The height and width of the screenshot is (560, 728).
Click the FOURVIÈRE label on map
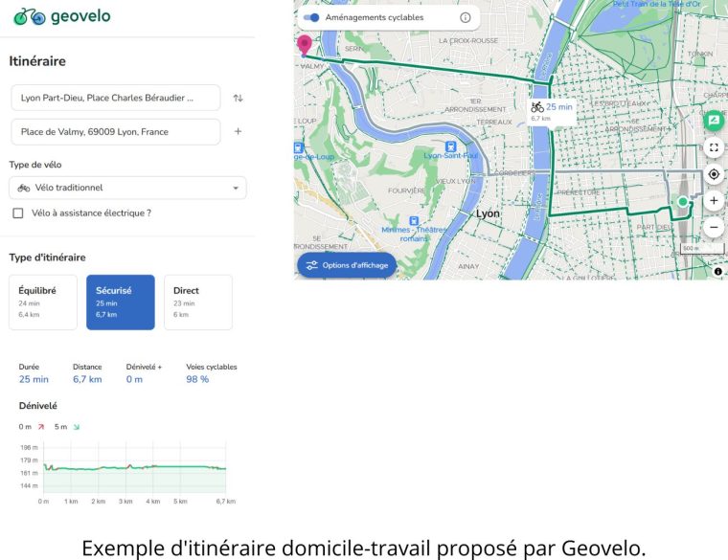click(x=406, y=190)
